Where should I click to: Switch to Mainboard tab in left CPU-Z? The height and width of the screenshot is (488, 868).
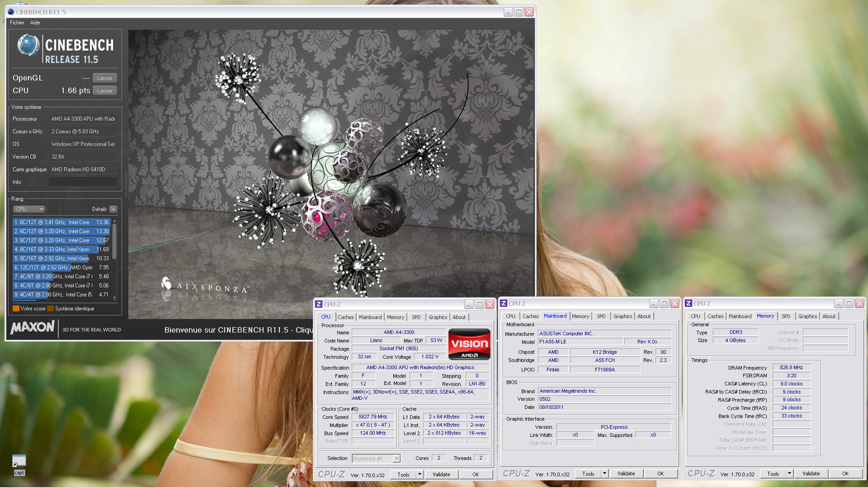pos(370,317)
